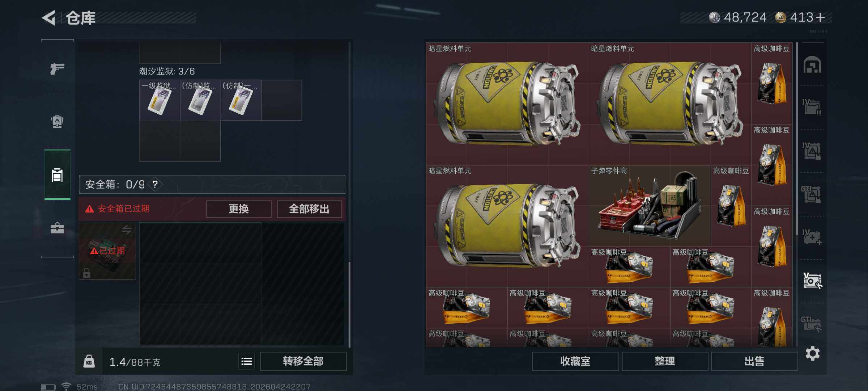Viewport: 868px width, 391px height.
Task: Select the first 一级监狱 keycard item
Action: point(159,100)
